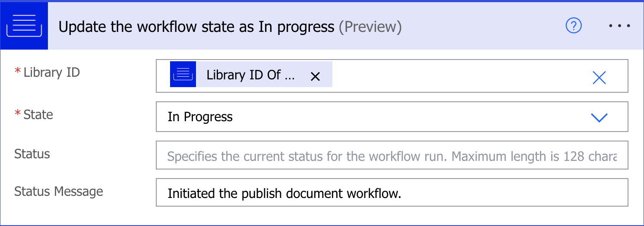
Task: Click the Library ID token's connector icon
Action: [x=183, y=75]
